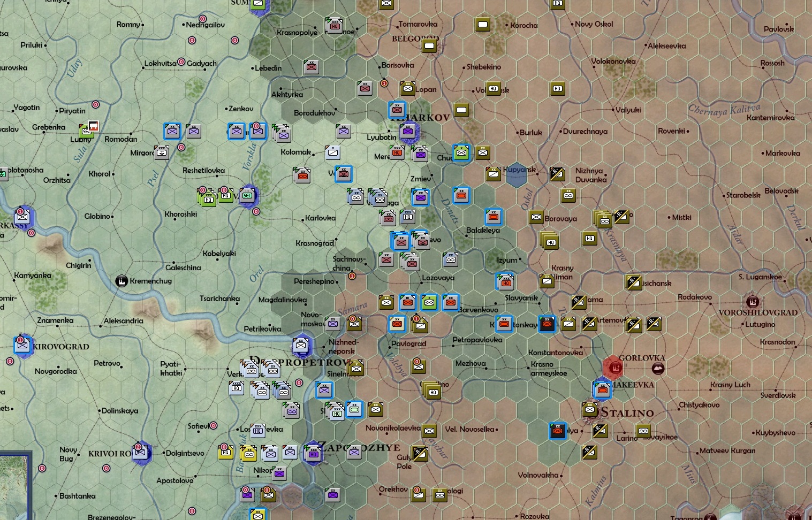The width and height of the screenshot is (812, 520).
Task: Select the HQ counter south of Volokonovka
Action: point(558,89)
